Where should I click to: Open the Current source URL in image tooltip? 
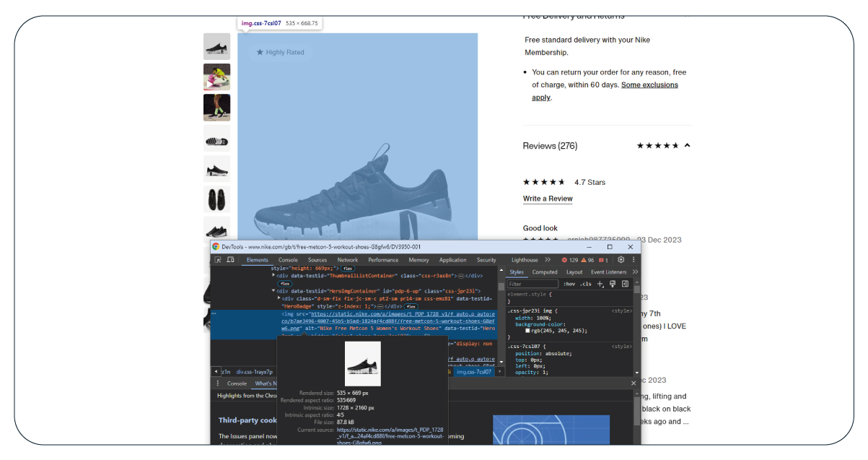coord(390,436)
